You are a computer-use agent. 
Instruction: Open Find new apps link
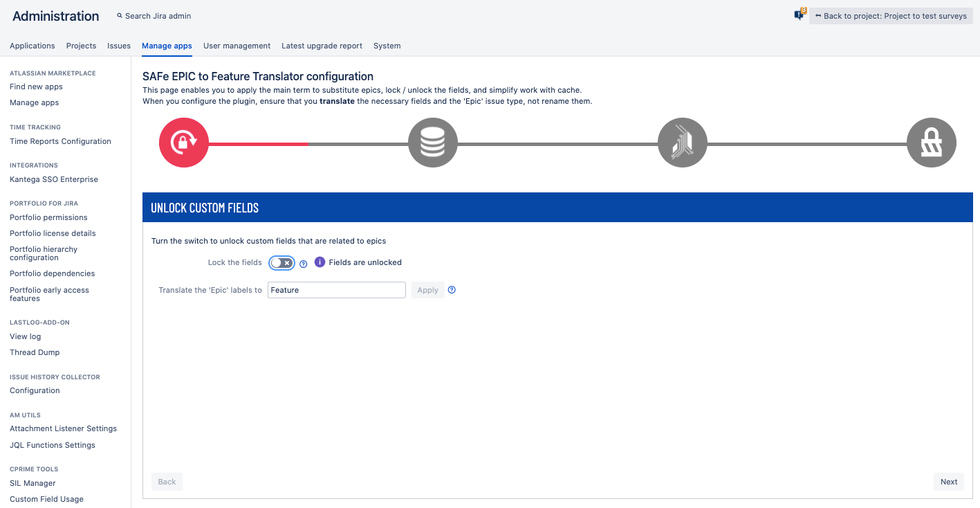(x=36, y=87)
